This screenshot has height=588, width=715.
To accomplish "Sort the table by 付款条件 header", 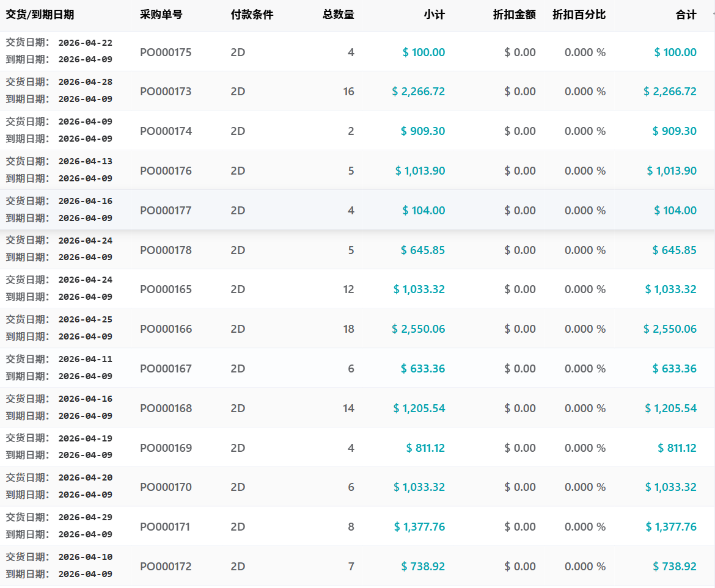I will pos(252,15).
